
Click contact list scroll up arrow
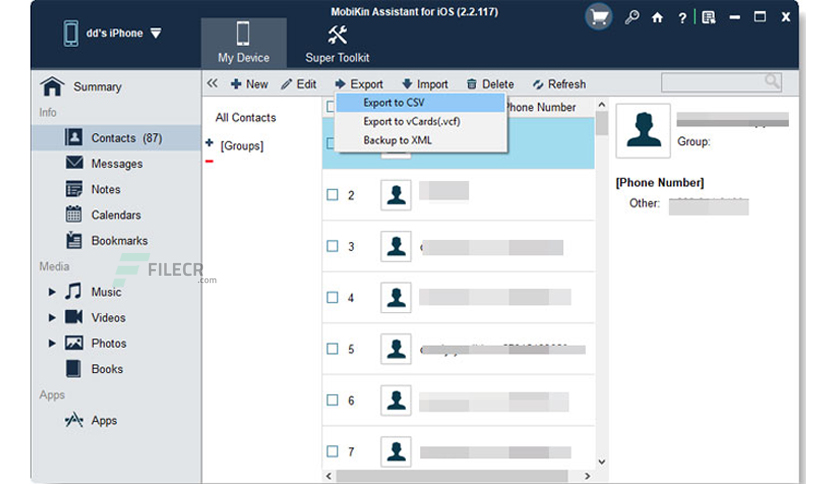pyautogui.click(x=601, y=104)
